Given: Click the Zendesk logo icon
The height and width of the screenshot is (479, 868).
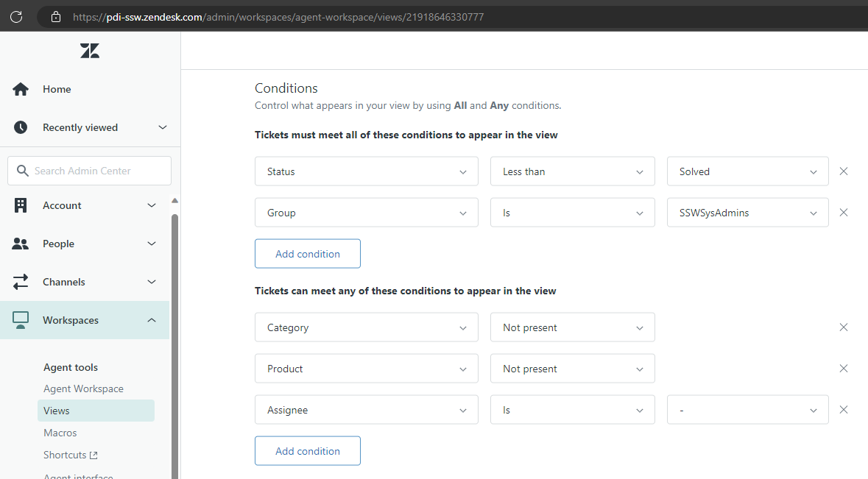Looking at the screenshot, I should [90, 51].
